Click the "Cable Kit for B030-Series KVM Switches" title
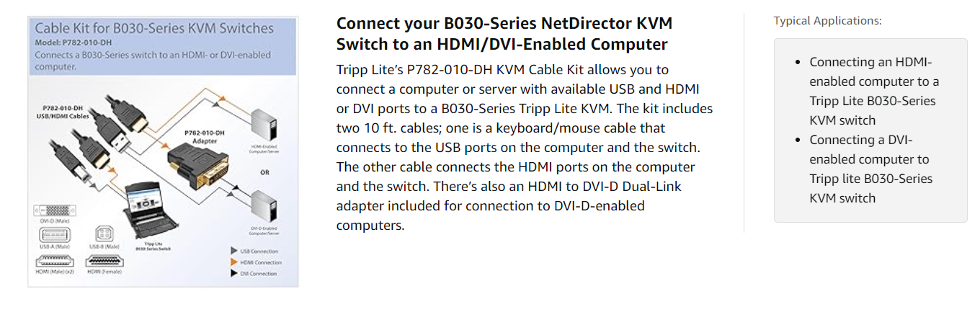Screen dimensions: 980x325 coord(154,29)
